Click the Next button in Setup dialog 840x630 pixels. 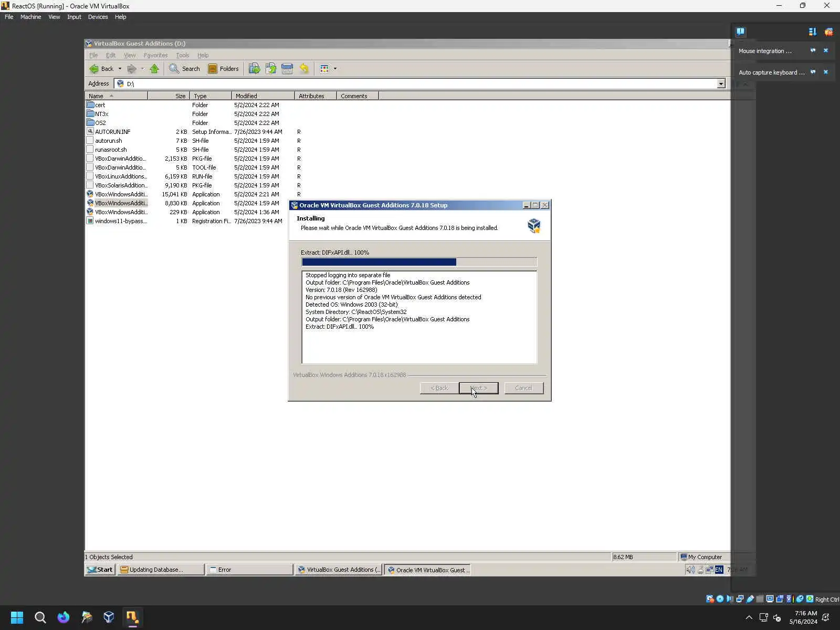point(478,388)
